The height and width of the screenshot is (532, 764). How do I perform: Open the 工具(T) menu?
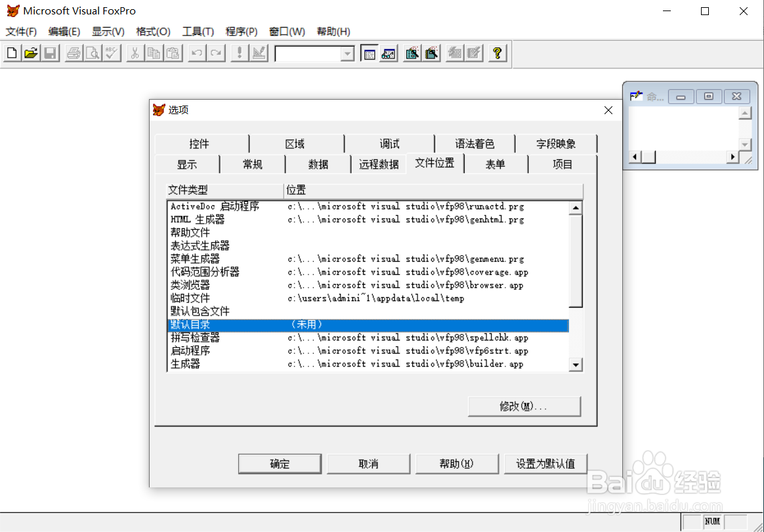(198, 31)
